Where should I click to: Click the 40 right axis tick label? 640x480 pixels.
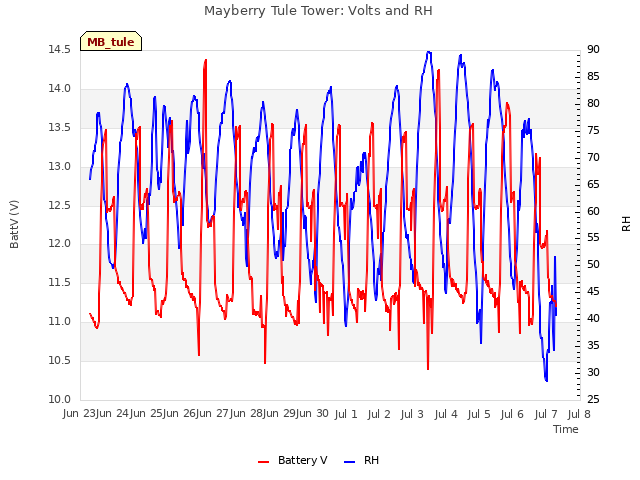point(593,318)
